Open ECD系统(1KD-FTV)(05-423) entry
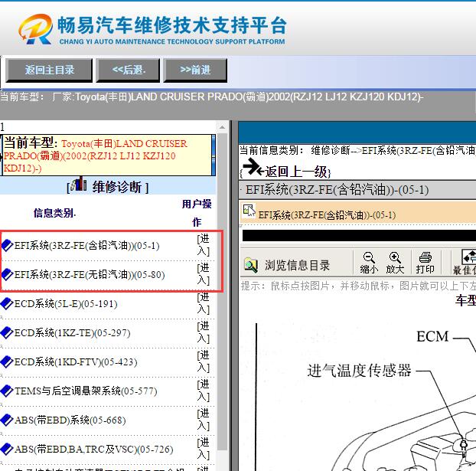This screenshot has height=471, width=476. point(76,362)
